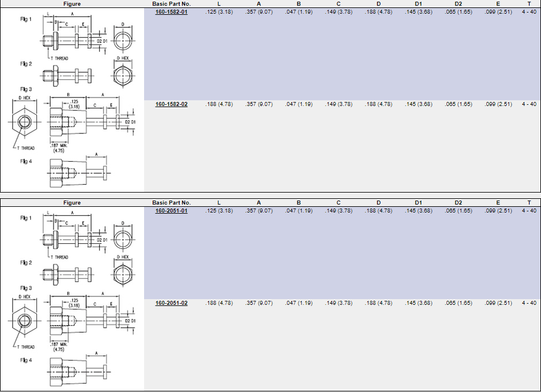Click Fig 1 side-view drawing in lower table

click(x=74, y=238)
